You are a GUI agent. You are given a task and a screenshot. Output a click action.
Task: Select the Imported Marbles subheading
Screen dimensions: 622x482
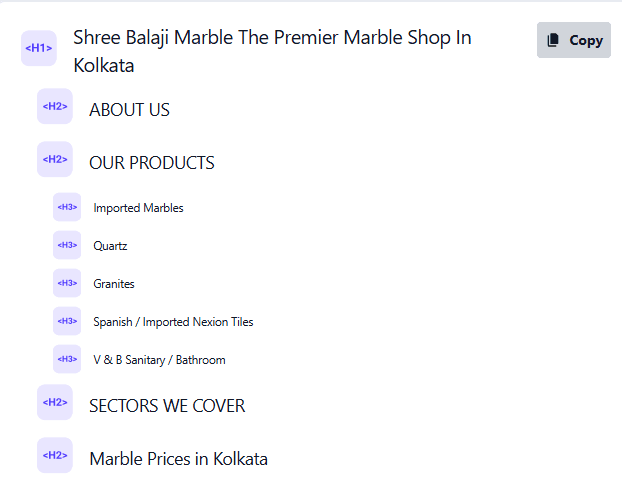[x=138, y=208]
